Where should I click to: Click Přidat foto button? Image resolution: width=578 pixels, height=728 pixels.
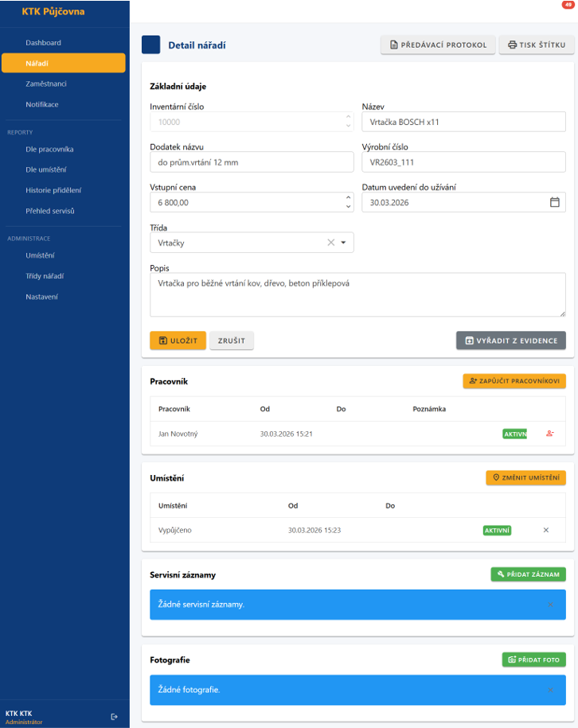point(533,660)
